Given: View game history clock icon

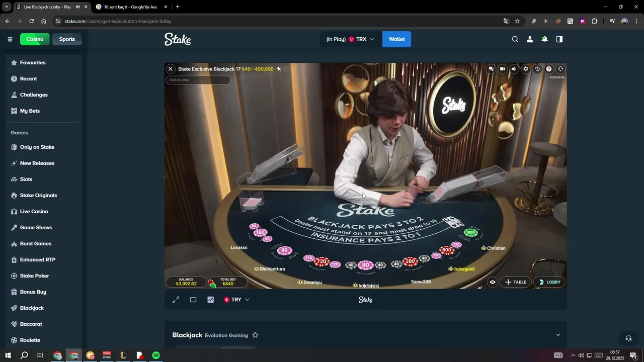Looking at the screenshot, I should click(537, 69).
